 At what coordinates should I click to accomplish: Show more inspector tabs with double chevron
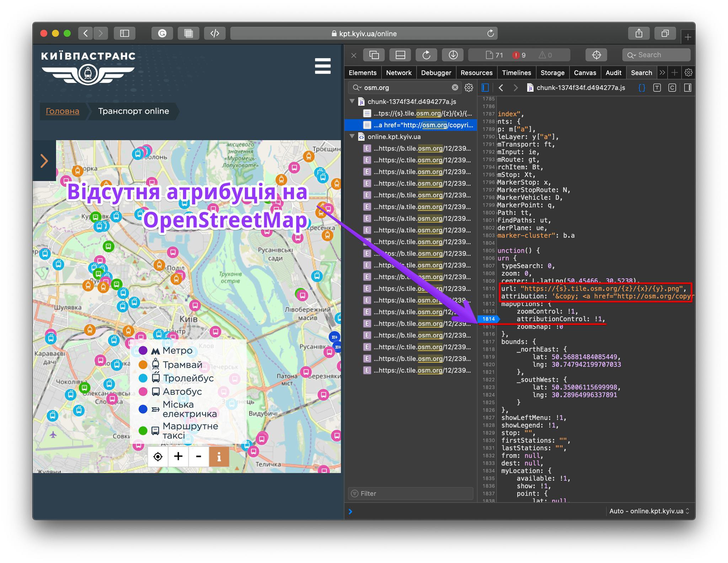662,73
